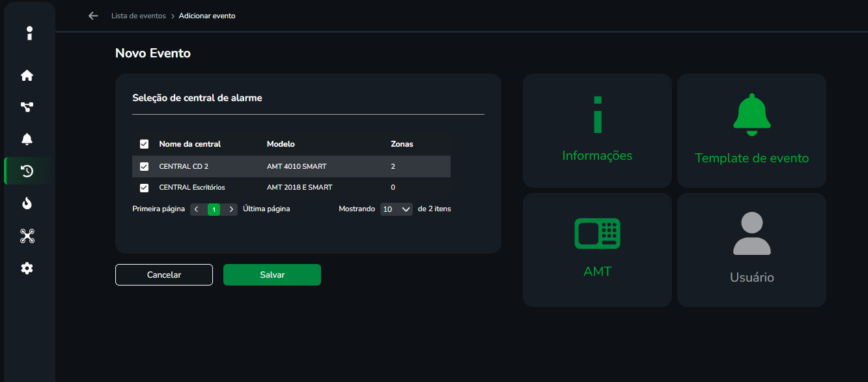Toggle the select-all header checkbox
Viewport: 868px width, 382px height.
pyautogui.click(x=144, y=144)
